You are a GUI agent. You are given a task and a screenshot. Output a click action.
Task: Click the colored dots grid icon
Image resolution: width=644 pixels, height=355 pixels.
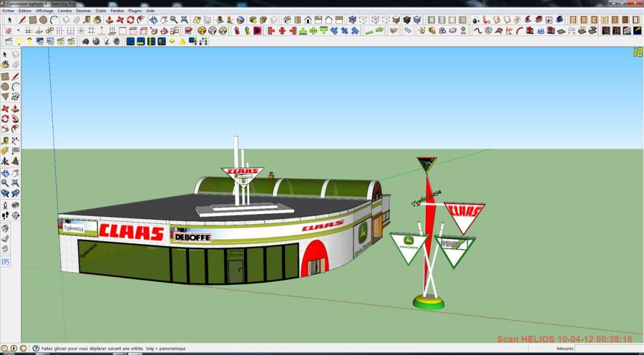pos(203,41)
